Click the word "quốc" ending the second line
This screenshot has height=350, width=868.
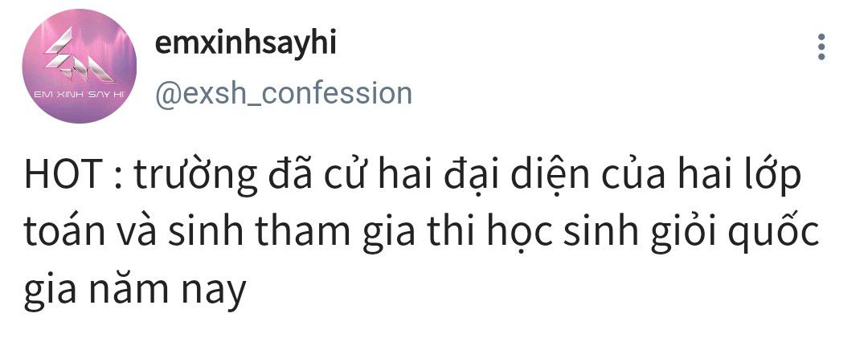click(773, 232)
